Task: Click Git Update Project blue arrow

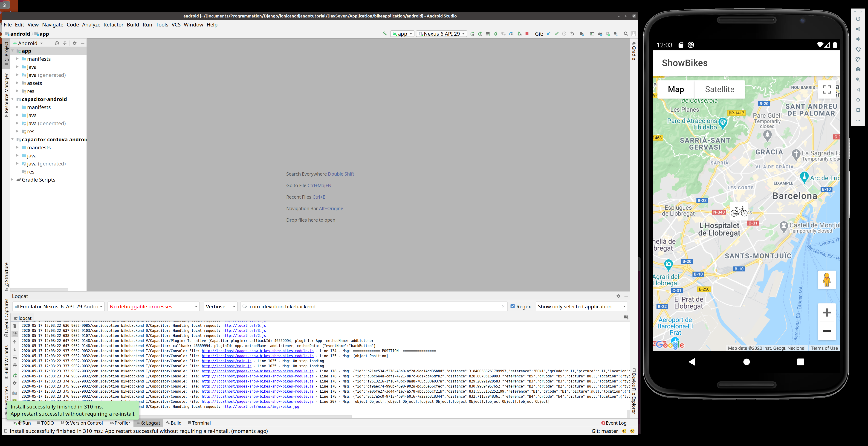Action: tap(549, 34)
